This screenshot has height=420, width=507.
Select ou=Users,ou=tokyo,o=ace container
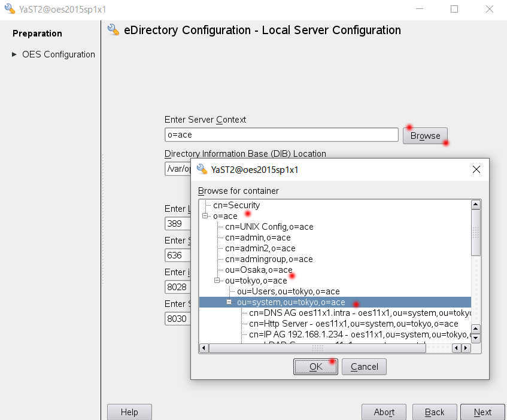point(288,291)
